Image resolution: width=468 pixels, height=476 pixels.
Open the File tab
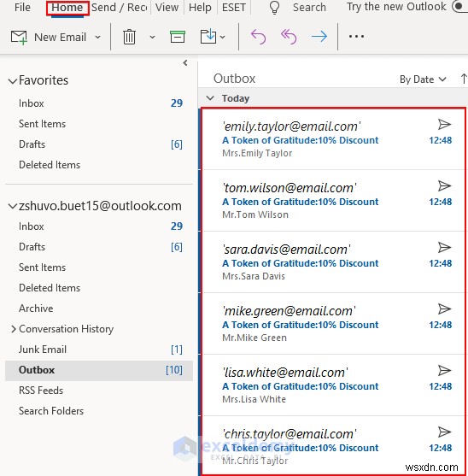click(x=22, y=7)
